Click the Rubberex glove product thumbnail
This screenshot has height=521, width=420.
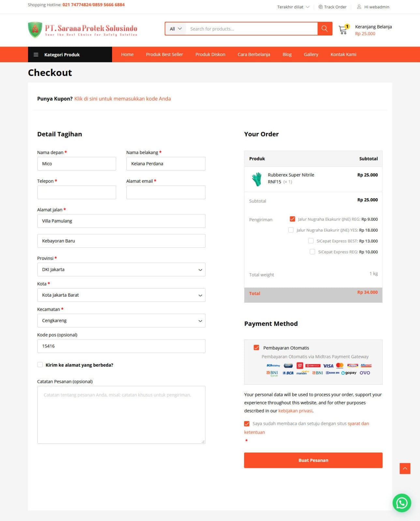click(x=257, y=179)
